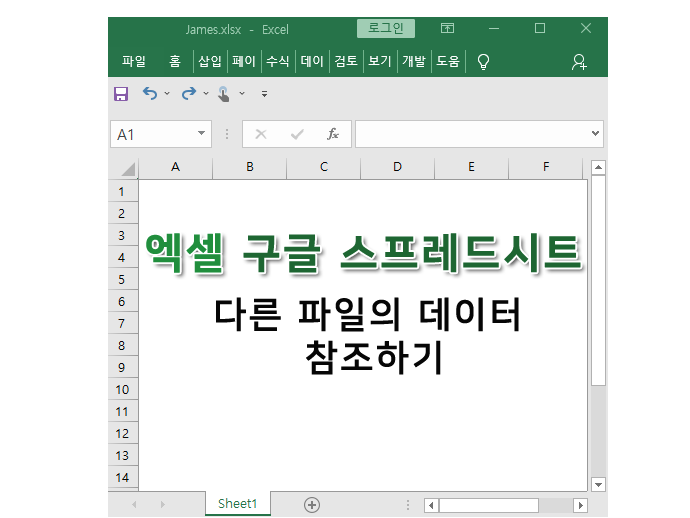The height and width of the screenshot is (518, 690).
Task: Click the 참조하기 text
Action: pyautogui.click(x=374, y=357)
